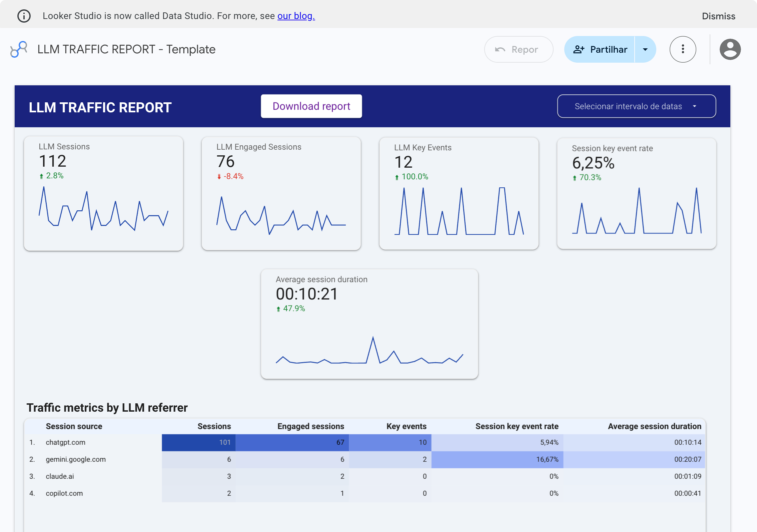The height and width of the screenshot is (532, 757).
Task: Click the Looker Studio logo icon
Action: [x=18, y=49]
